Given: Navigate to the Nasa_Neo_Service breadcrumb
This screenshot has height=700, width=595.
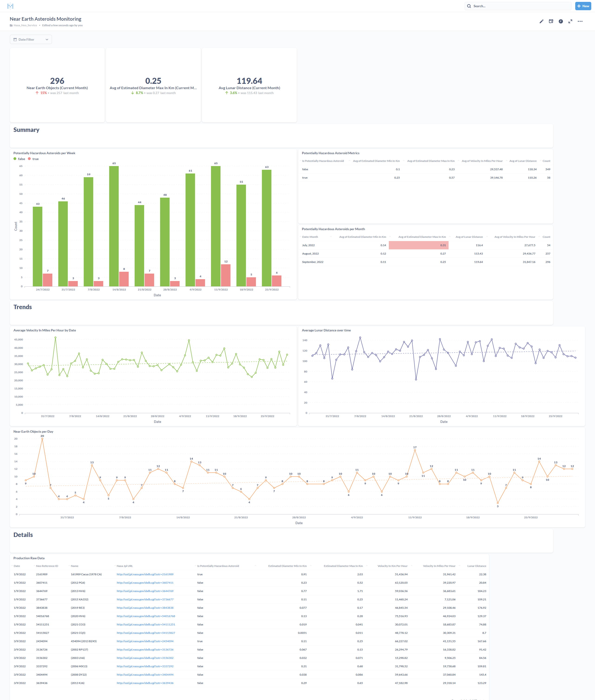Looking at the screenshot, I should pos(26,25).
